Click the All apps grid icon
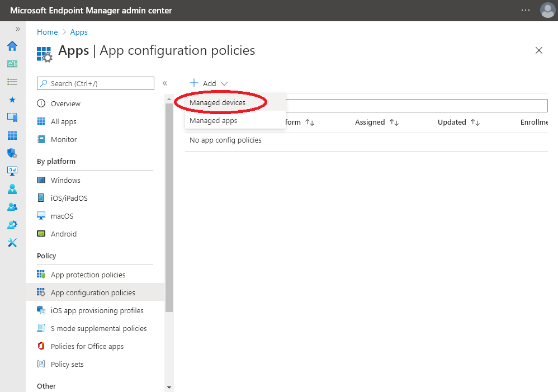The height and width of the screenshot is (392, 558). [41, 121]
